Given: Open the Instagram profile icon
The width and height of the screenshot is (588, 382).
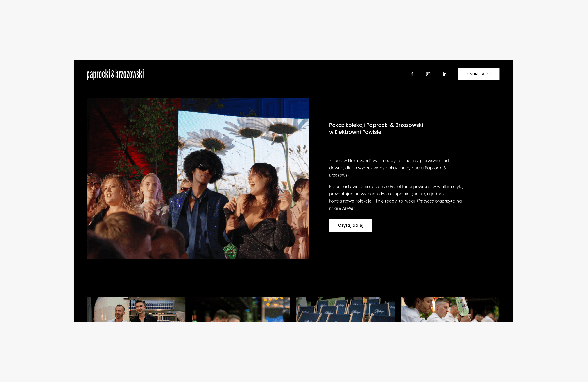Looking at the screenshot, I should tap(428, 74).
